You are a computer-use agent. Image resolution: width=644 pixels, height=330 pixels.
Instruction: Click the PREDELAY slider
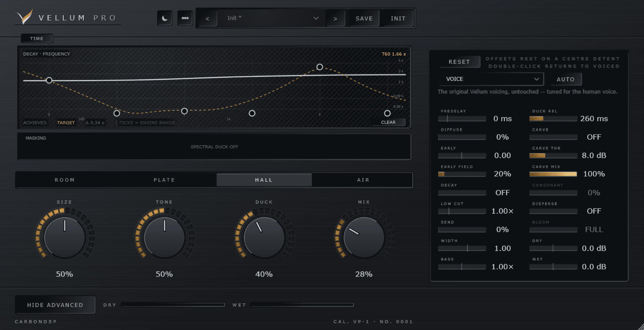[x=462, y=119]
